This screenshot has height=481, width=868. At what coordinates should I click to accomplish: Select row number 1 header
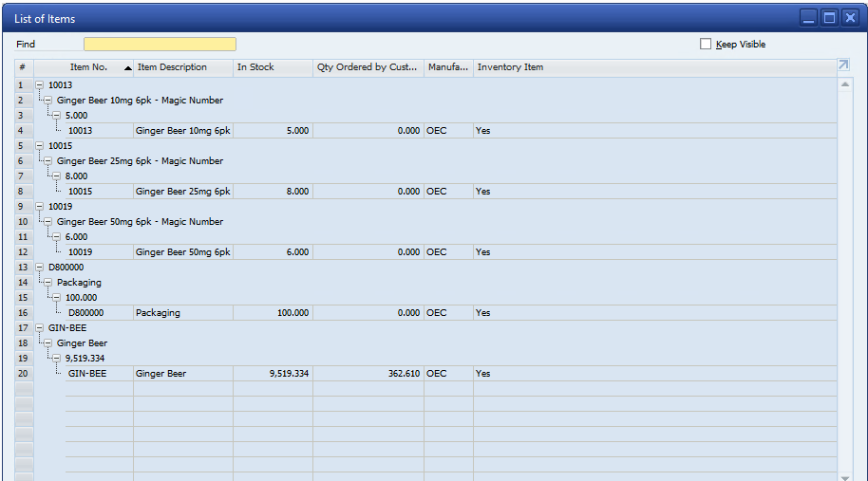click(25, 85)
